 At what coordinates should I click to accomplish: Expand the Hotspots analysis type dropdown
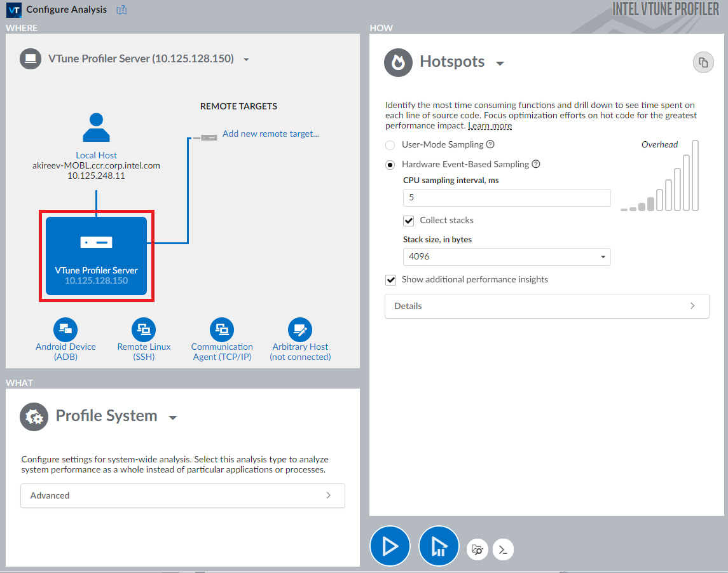pos(500,63)
